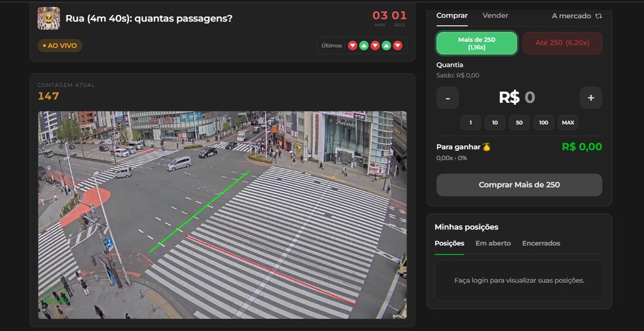This screenshot has width=644, height=331.
Task: Click the first red down-arrow result indicator
Action: tap(353, 45)
